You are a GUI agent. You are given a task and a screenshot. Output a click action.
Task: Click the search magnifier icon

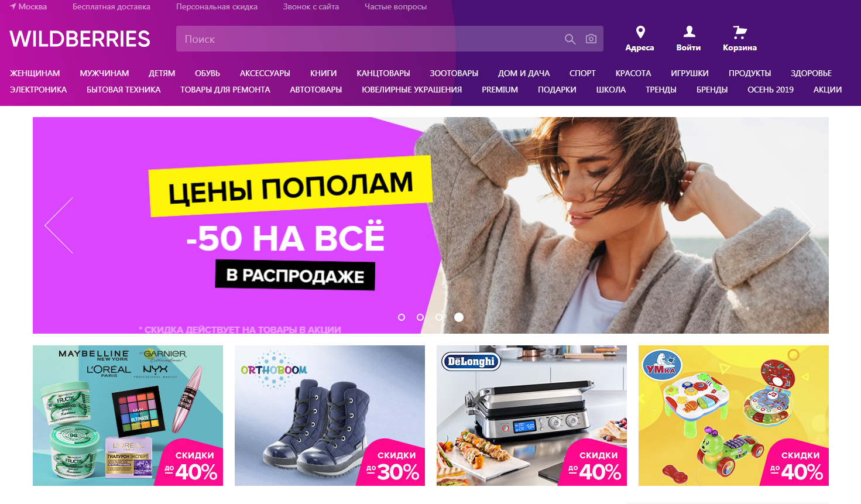(x=570, y=39)
